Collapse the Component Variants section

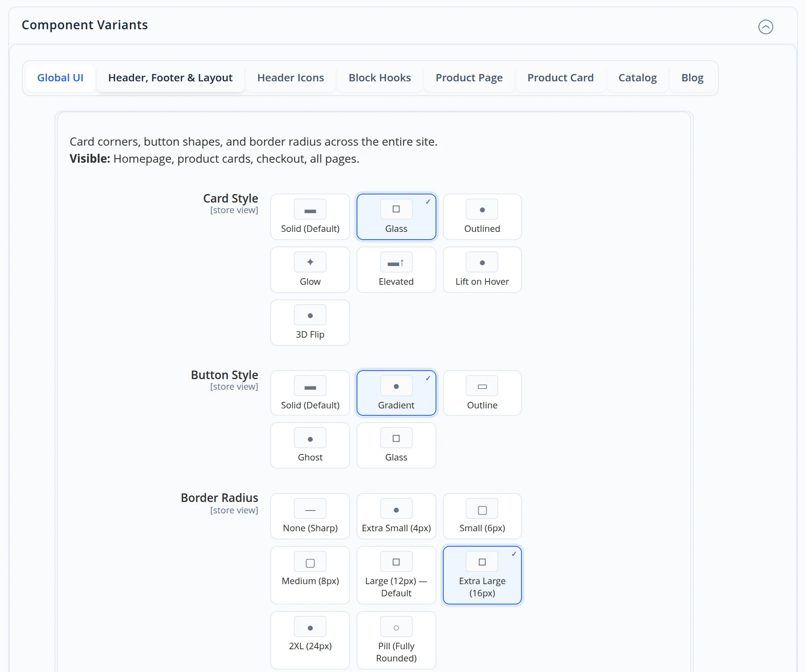pyautogui.click(x=765, y=27)
